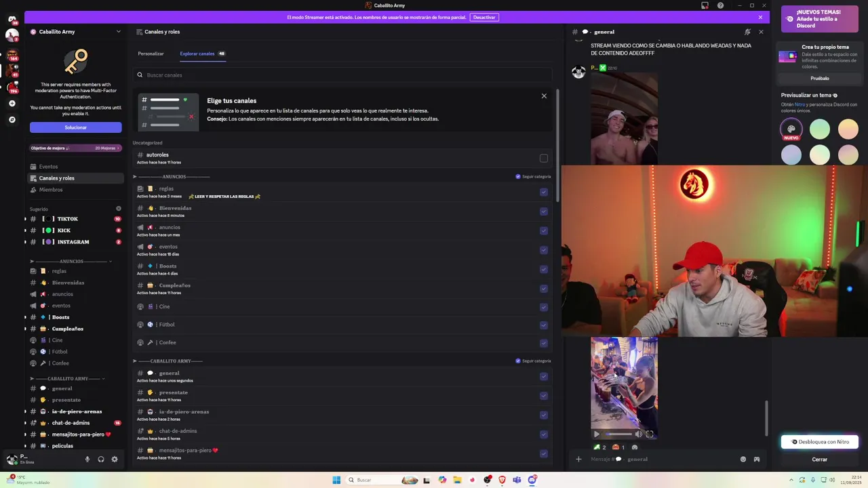The image size is (868, 488).
Task: Dismiss the streamer mode purple banner
Action: point(760,17)
